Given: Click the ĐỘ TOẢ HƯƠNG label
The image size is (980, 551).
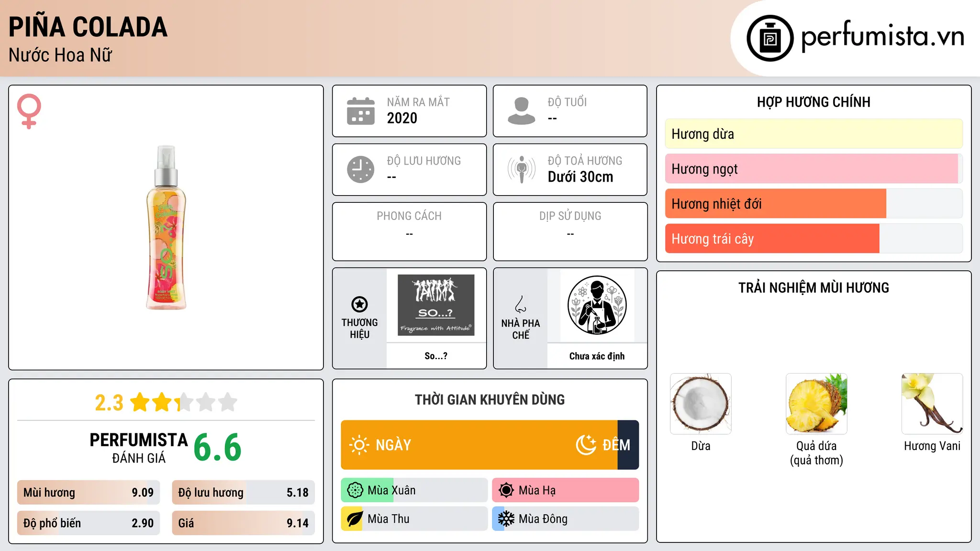Looking at the screenshot, I should click(x=585, y=161).
